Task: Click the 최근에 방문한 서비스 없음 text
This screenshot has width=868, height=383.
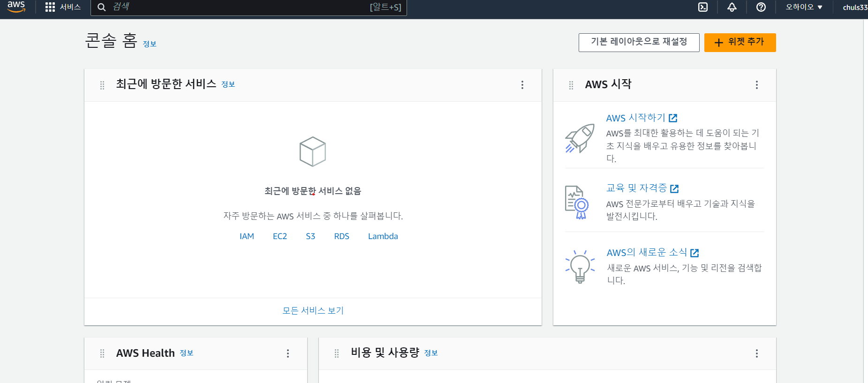Action: pyautogui.click(x=313, y=191)
